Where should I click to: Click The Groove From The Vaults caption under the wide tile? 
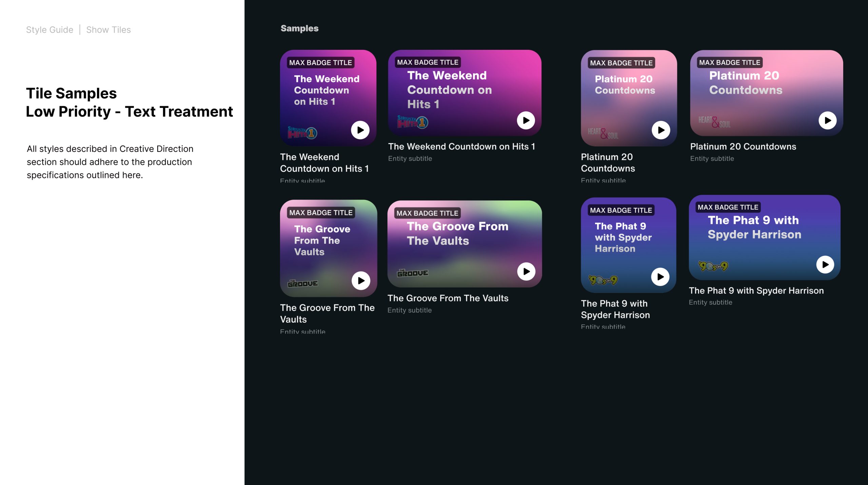coord(448,298)
